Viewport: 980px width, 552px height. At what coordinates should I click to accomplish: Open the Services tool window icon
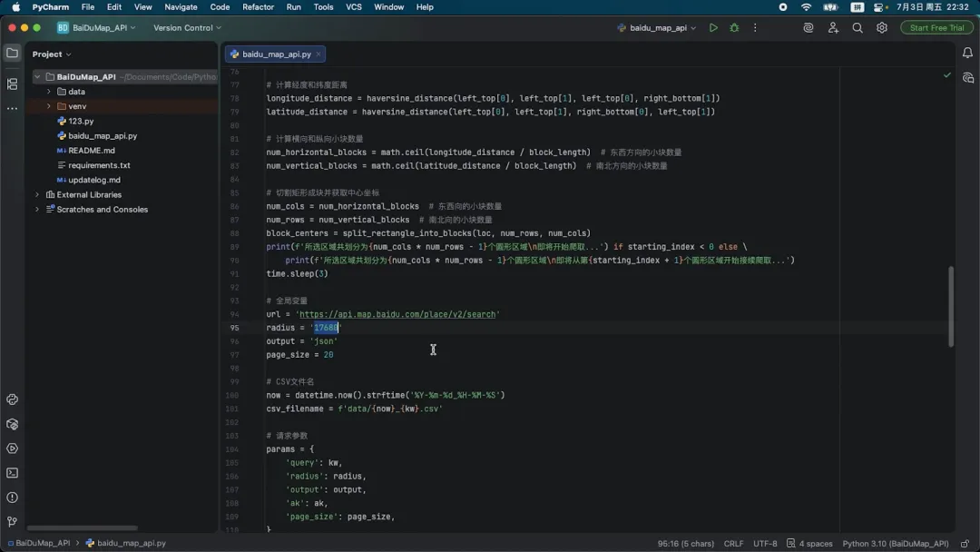tap(12, 448)
